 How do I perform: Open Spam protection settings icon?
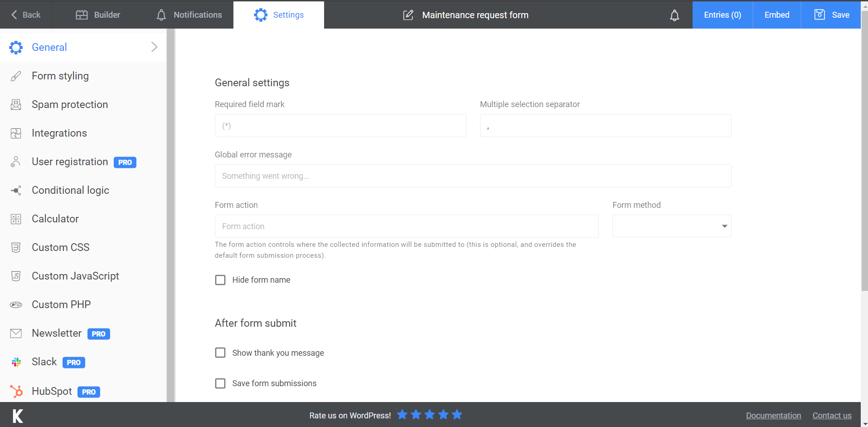16,104
